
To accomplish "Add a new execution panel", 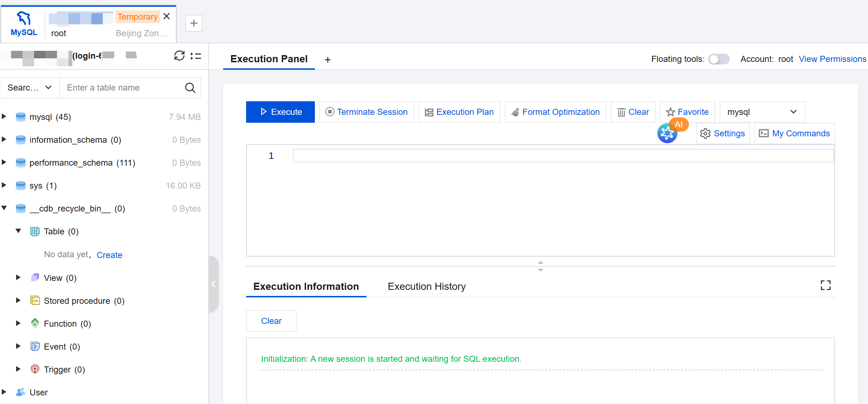I will 327,60.
